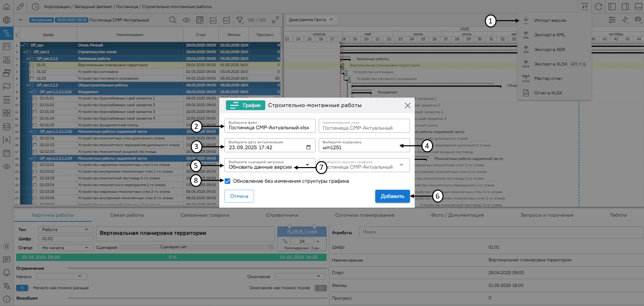Tick the checkbox for row 01.01
The width and height of the screenshot is (644, 306).
click(32, 65)
